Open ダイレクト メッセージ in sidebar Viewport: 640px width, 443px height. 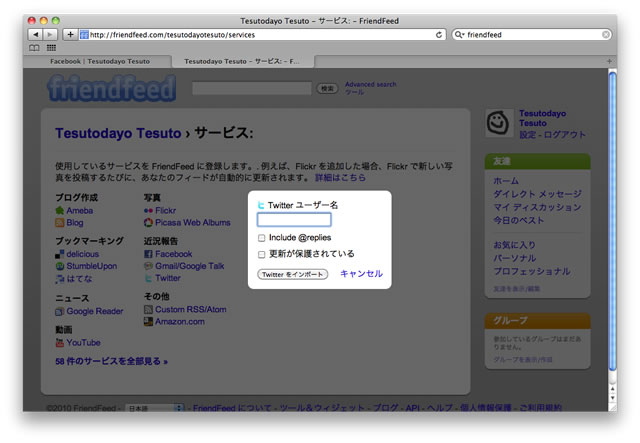pyautogui.click(x=538, y=194)
